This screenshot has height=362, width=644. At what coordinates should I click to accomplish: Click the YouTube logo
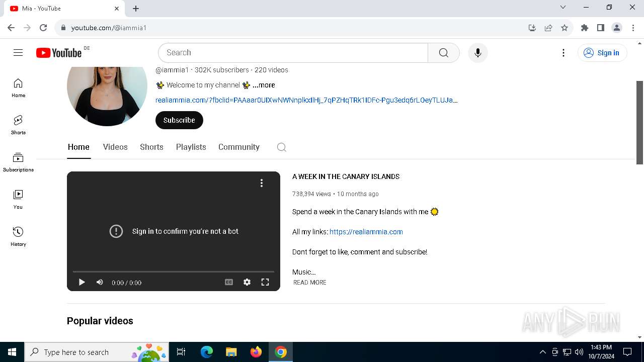pos(59,53)
